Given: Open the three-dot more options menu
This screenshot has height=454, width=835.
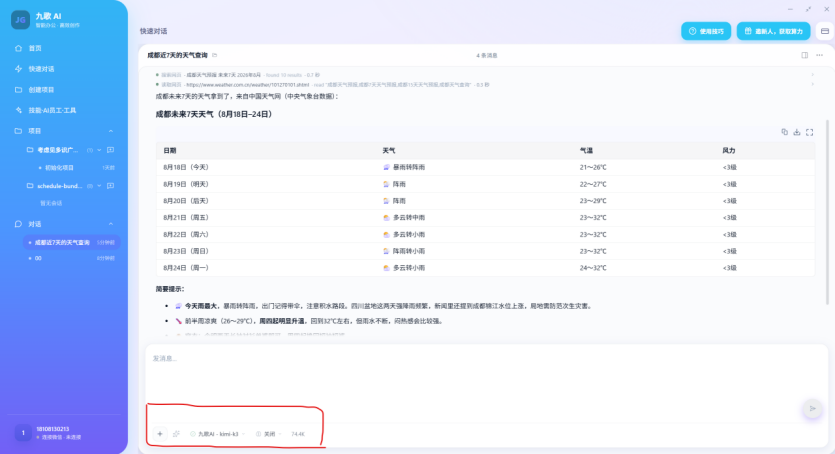Looking at the screenshot, I should [x=820, y=55].
